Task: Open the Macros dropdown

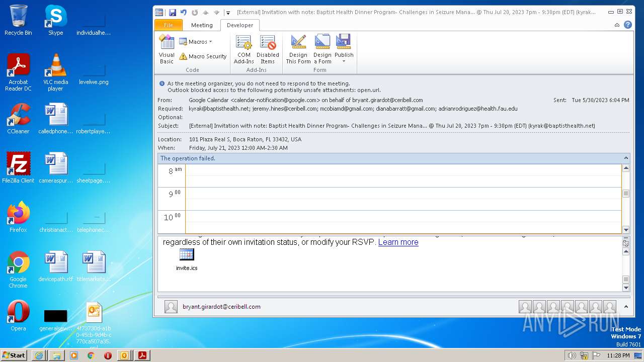Action: click(196, 42)
